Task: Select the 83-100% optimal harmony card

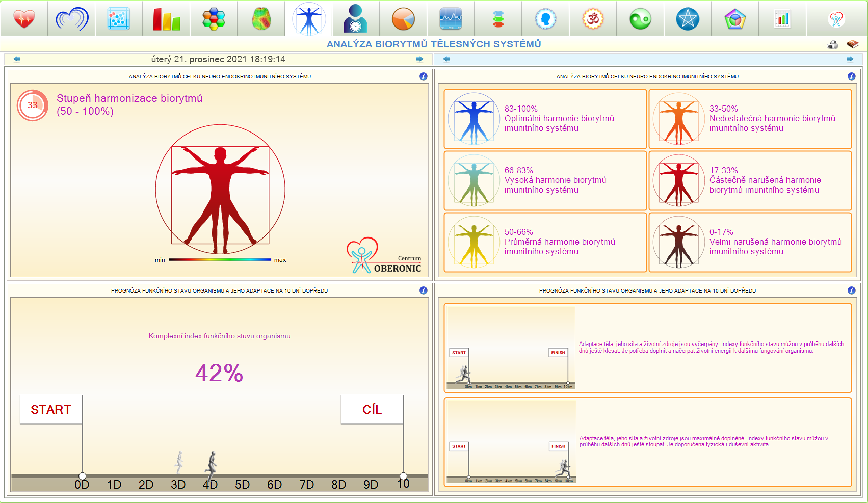Action: [545, 119]
